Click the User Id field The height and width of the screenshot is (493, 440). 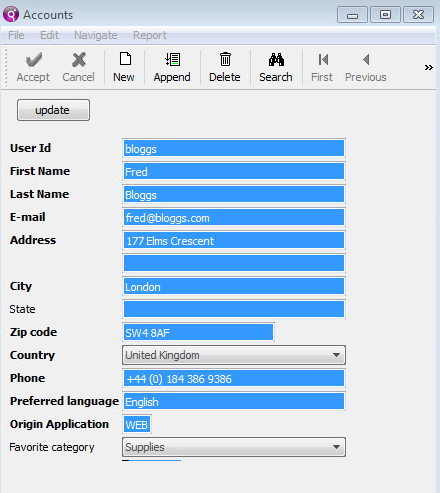tap(234, 148)
